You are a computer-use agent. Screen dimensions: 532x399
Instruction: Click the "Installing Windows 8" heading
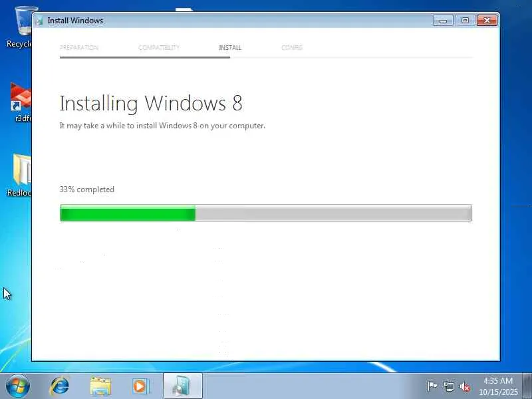click(151, 104)
